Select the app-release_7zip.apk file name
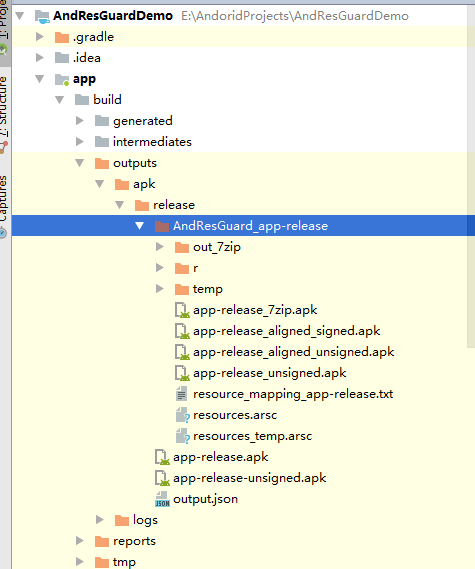 click(x=255, y=310)
